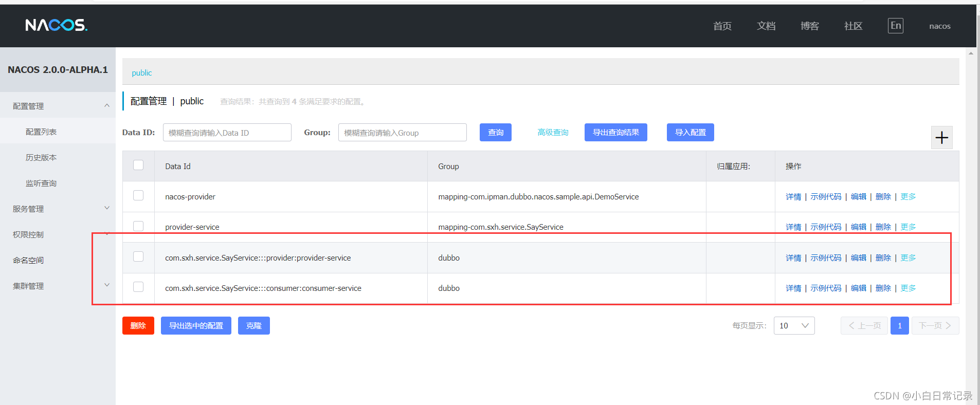Viewport: 980px width, 405px height.
Task: Open 社区 in top navigation
Action: click(x=854, y=26)
